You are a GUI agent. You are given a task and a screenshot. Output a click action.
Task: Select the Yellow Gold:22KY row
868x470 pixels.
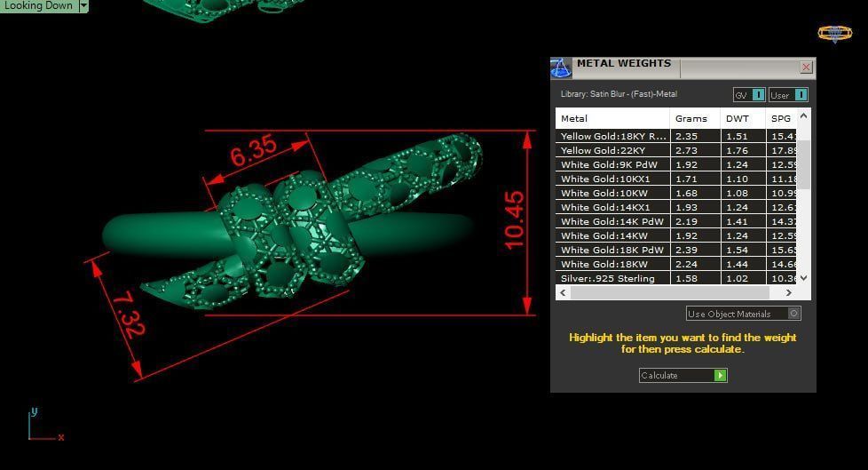coord(676,150)
